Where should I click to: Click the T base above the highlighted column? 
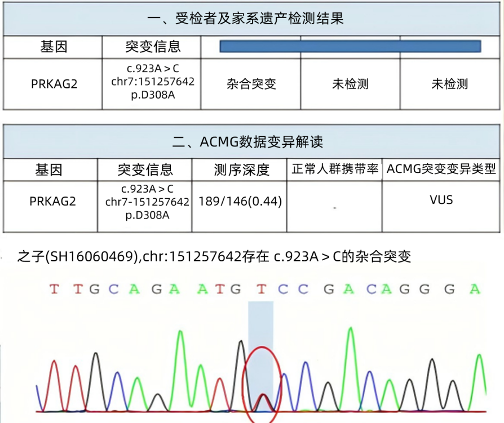[x=262, y=289]
